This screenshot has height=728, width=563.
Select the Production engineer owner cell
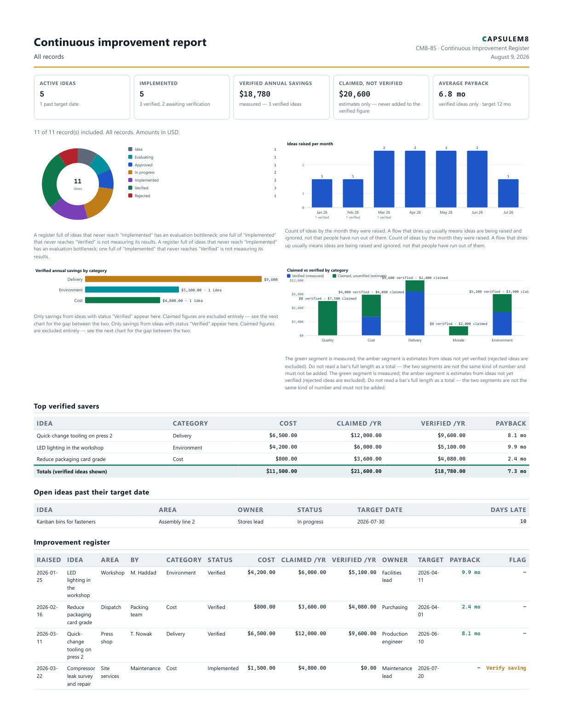tap(395, 638)
